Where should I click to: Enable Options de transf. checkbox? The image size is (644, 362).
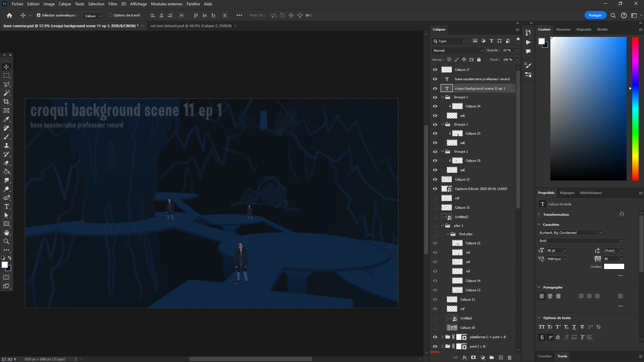pos(110,15)
